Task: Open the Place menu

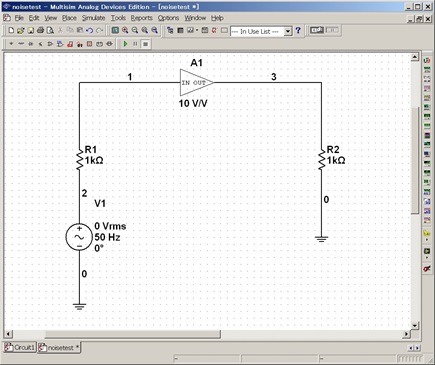Action: (x=69, y=18)
